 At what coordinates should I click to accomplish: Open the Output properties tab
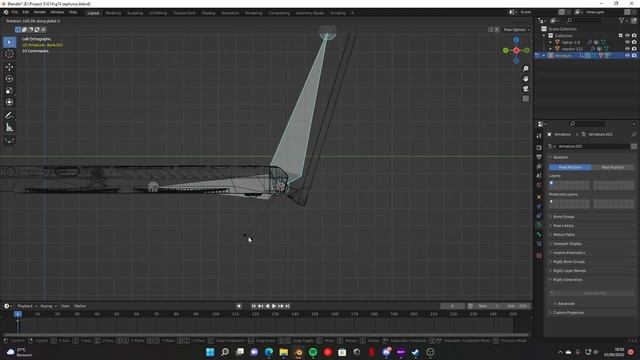pyautogui.click(x=539, y=157)
